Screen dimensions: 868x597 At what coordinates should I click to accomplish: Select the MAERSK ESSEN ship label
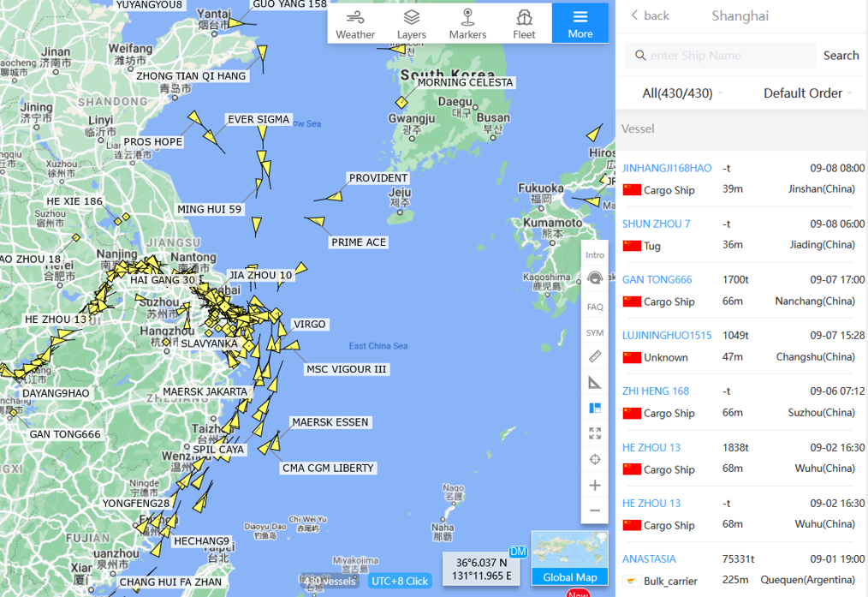[x=330, y=422]
